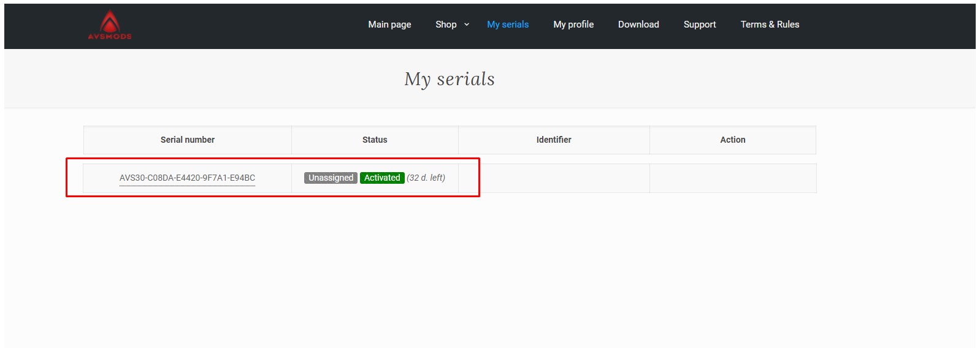The height and width of the screenshot is (351, 980).
Task: Click the green Activated status badge
Action: [381, 178]
